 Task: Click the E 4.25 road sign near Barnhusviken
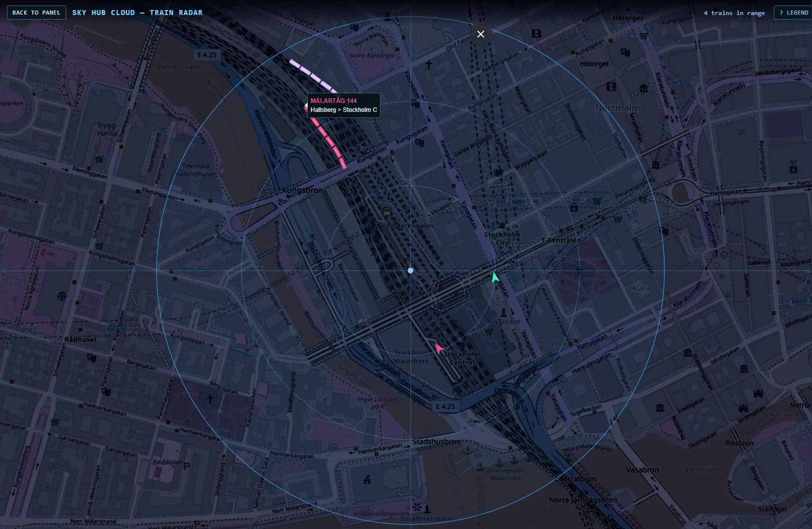tap(207, 55)
